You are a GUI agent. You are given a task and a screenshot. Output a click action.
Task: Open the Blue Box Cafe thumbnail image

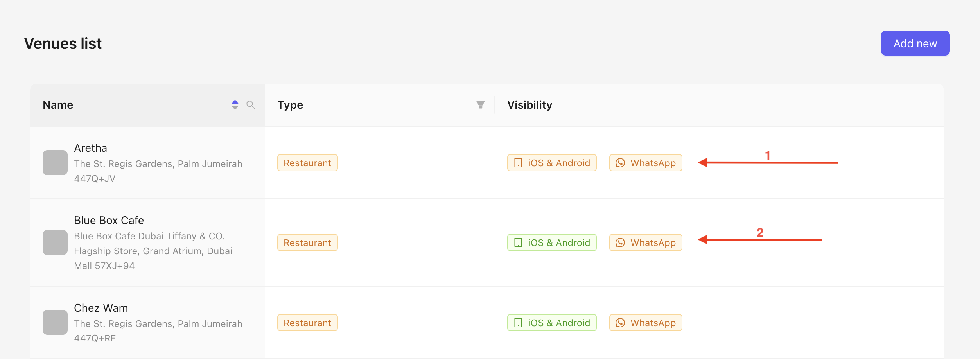coord(55,242)
